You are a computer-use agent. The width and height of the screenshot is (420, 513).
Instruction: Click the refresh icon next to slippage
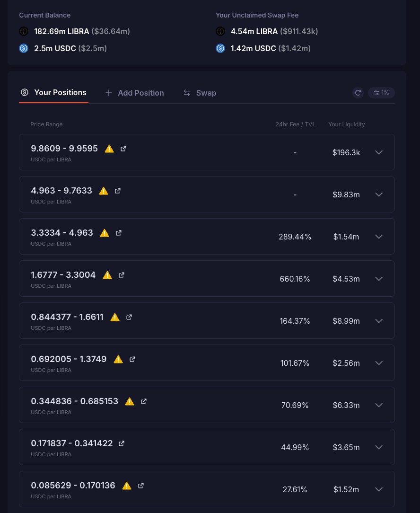pyautogui.click(x=358, y=93)
